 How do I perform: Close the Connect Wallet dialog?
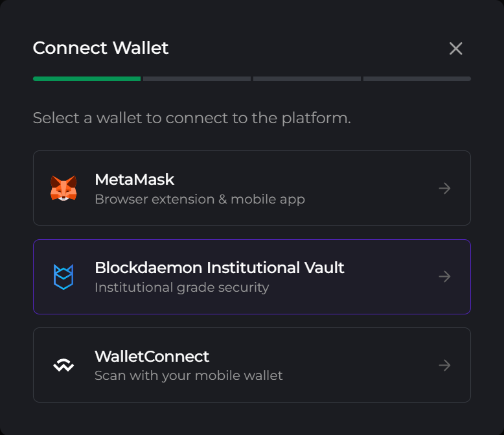(456, 49)
